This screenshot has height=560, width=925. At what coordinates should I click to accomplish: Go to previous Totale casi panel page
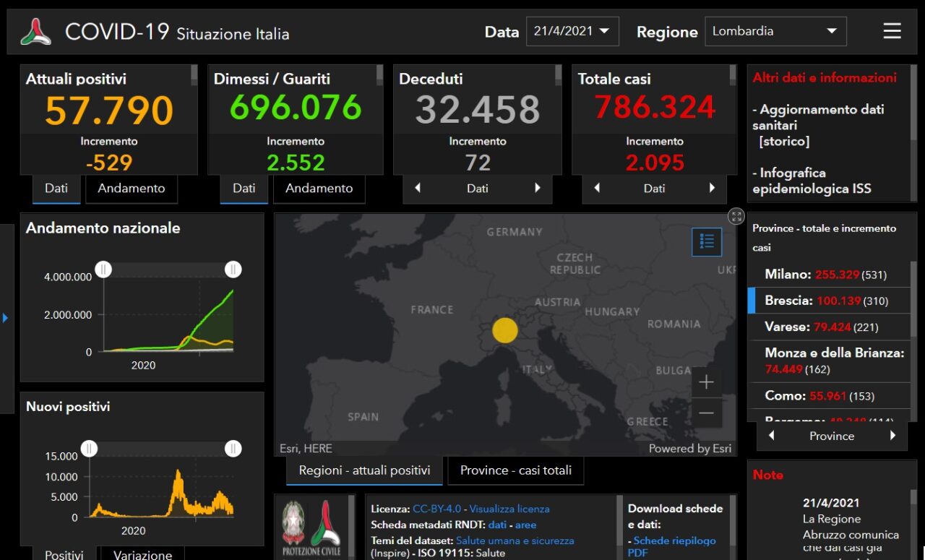point(597,189)
